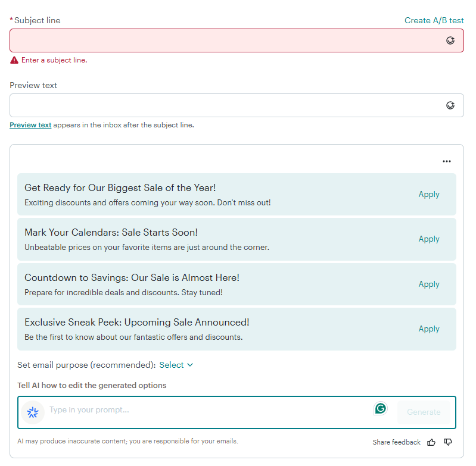Click 'Mark Your Calendars: Sale Starts Soon!' heading
This screenshot has height=466, width=476.
[x=111, y=232]
